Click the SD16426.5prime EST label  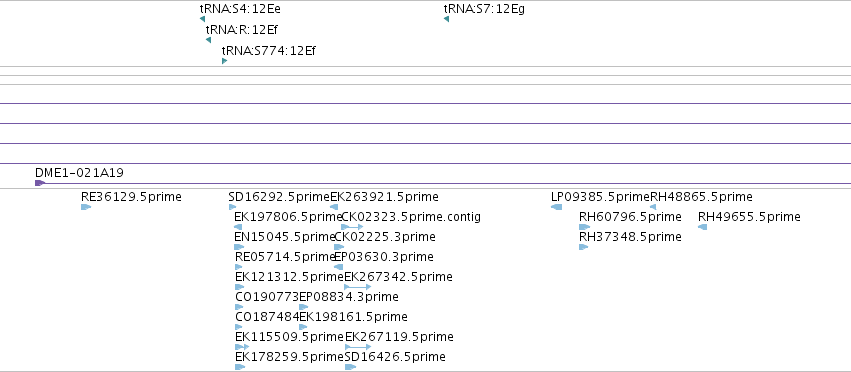pyautogui.click(x=395, y=357)
